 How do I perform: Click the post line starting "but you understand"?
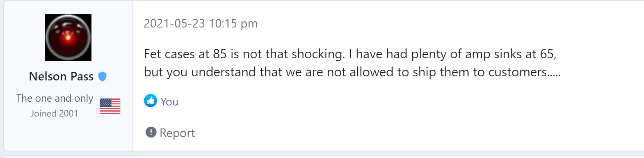(352, 72)
